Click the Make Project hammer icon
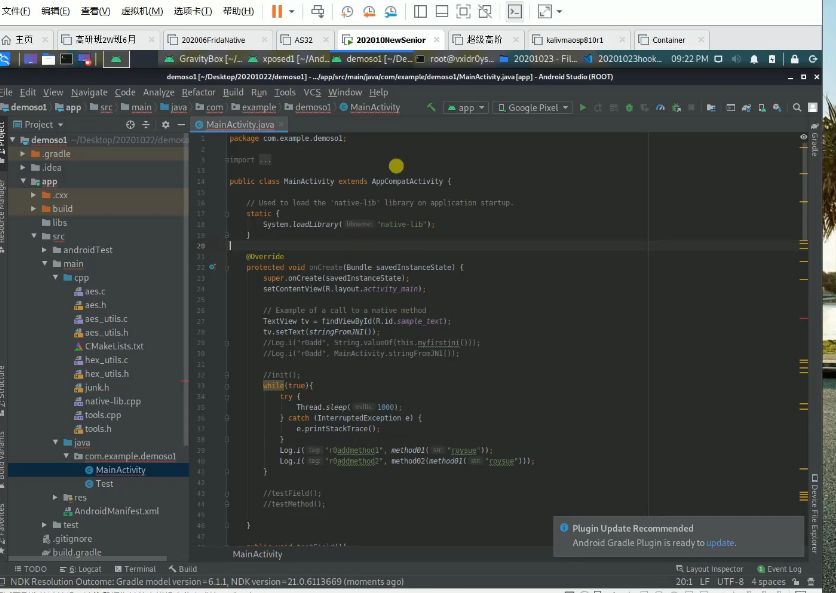This screenshot has width=836, height=593. [431, 107]
